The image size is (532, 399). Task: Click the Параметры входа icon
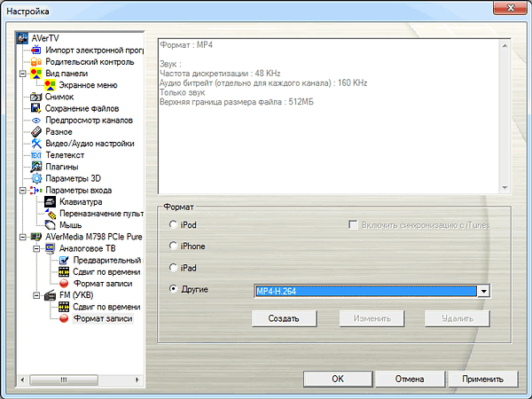coord(36,190)
